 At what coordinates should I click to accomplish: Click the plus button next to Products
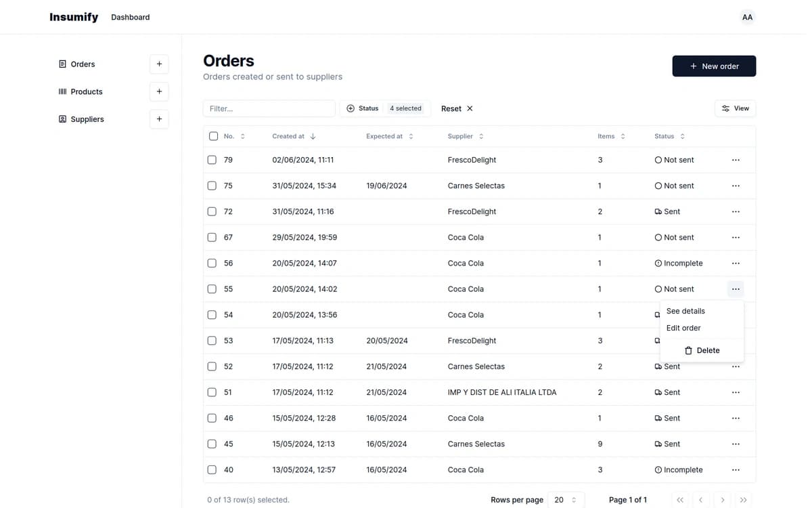159,91
